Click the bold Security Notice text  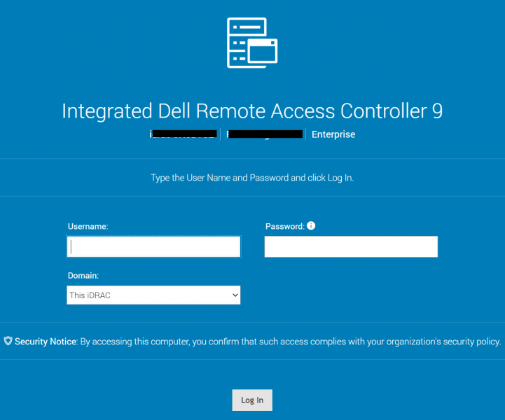(x=46, y=342)
